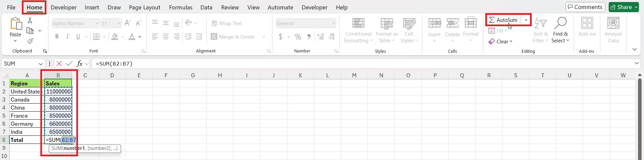Click the Borders icon
Image resolution: width=644 pixels, height=160 pixels.
click(x=97, y=37)
